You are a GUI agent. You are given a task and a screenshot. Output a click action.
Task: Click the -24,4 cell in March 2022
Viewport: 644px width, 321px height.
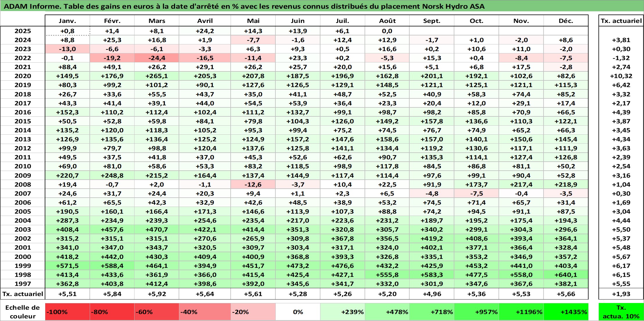coord(157,58)
